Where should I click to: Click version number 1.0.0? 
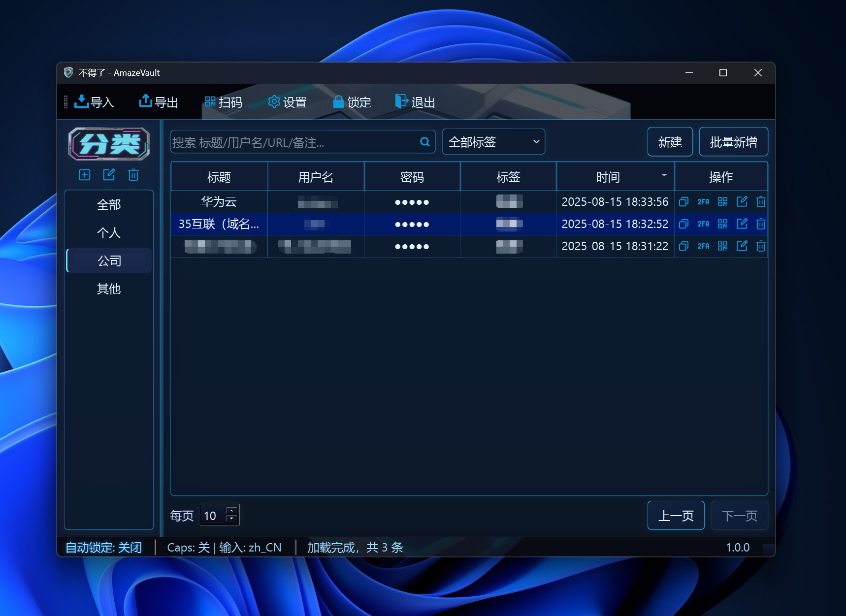point(738,547)
